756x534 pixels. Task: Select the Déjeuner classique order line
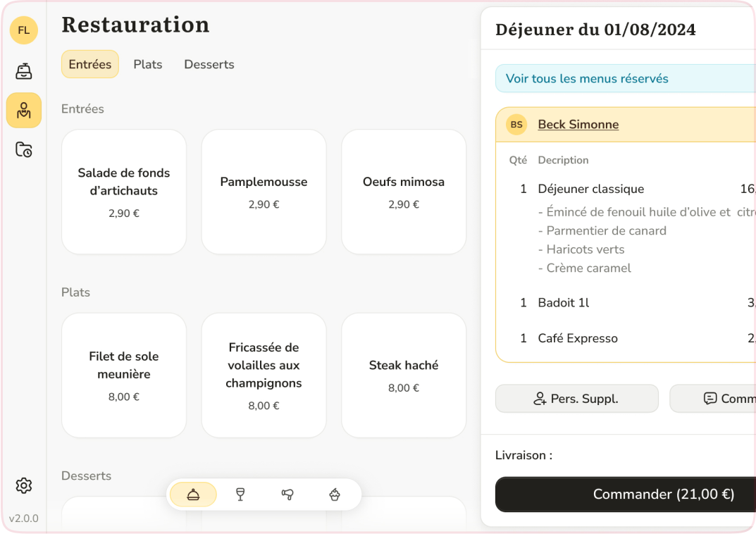[x=590, y=189]
